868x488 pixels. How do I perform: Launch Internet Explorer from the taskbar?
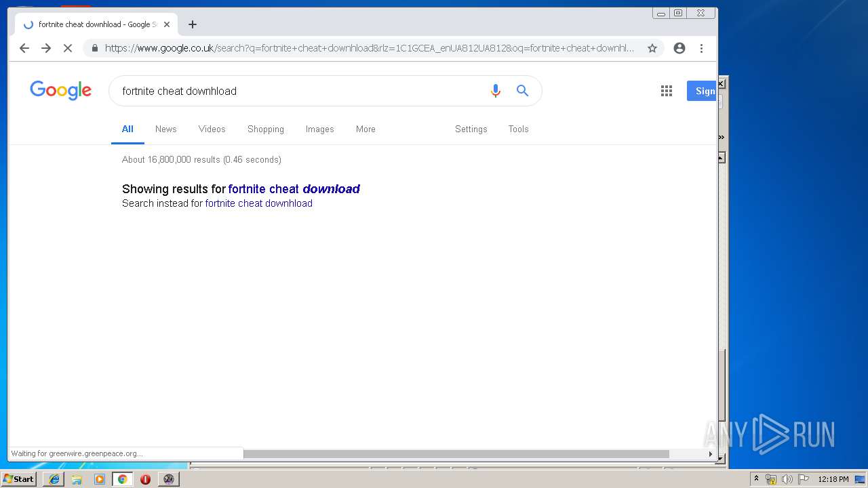point(54,479)
